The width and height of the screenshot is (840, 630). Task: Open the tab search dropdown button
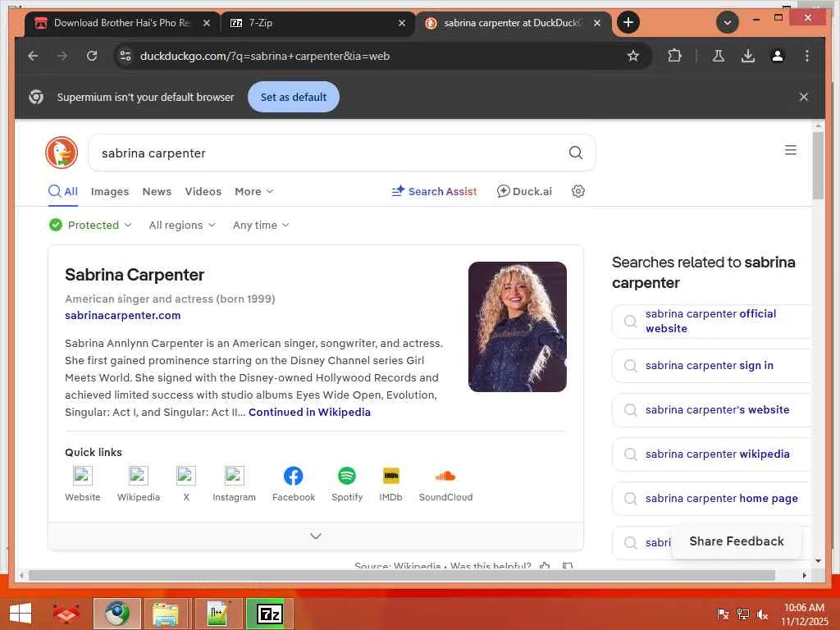tap(727, 22)
